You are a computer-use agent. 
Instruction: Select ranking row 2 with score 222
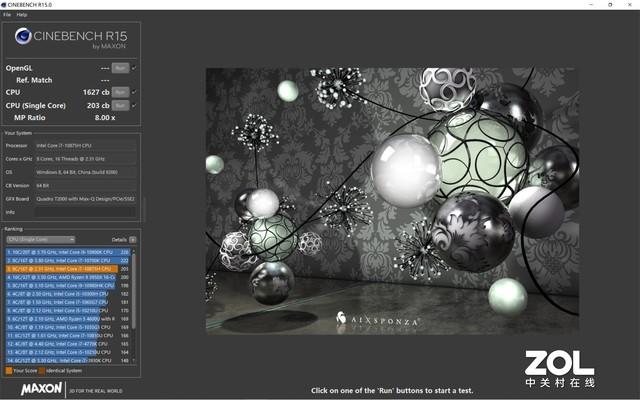click(68, 260)
